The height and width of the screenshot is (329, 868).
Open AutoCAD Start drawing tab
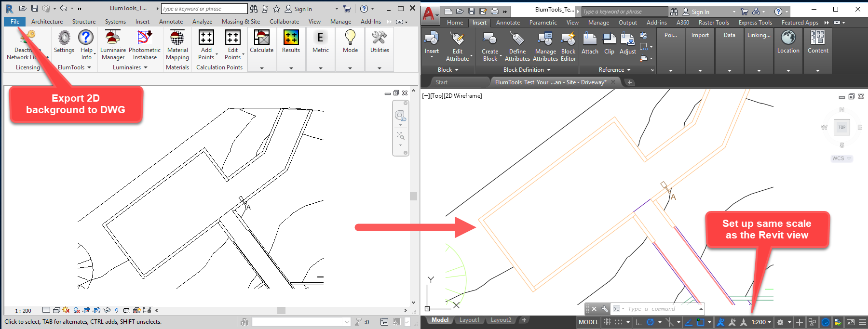[x=442, y=82]
